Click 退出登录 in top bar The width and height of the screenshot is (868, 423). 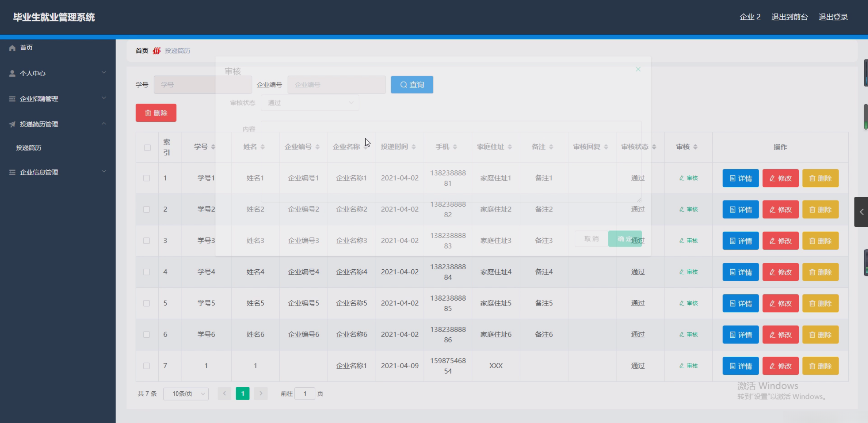833,17
